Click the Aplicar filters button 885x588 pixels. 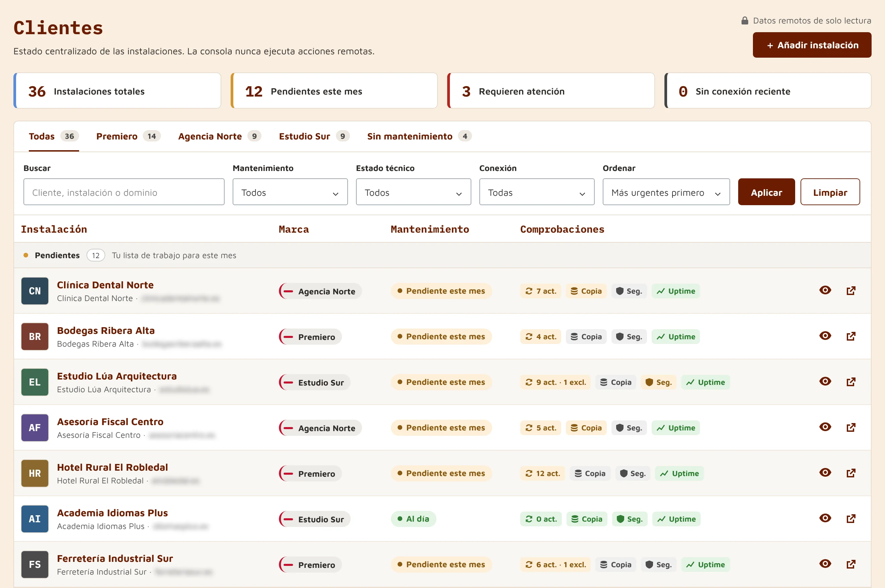click(766, 192)
